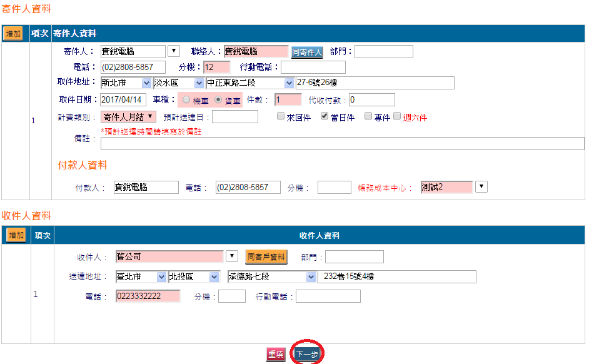Click the 備註 remarks text field
The image size is (589, 364).
tap(342, 144)
